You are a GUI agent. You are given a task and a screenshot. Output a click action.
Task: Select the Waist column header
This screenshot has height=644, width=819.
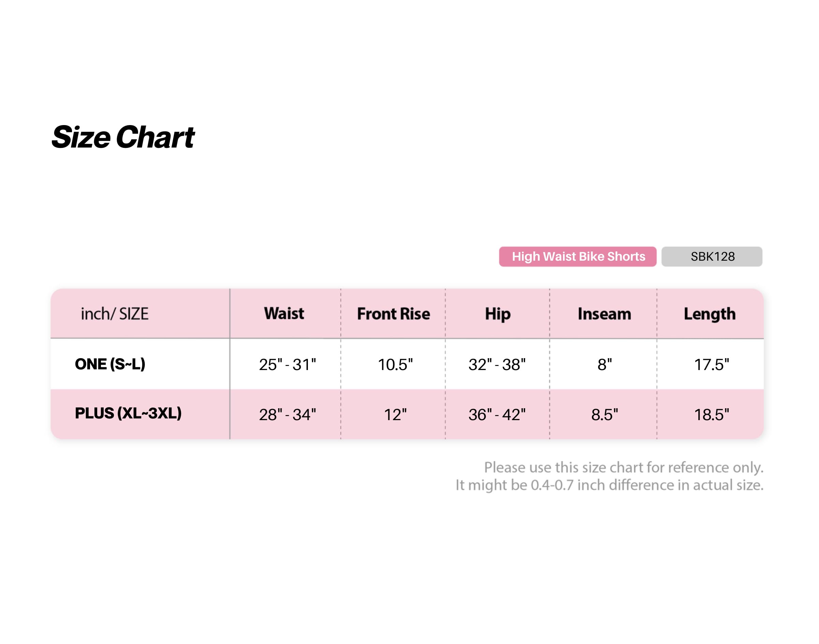pos(284,313)
